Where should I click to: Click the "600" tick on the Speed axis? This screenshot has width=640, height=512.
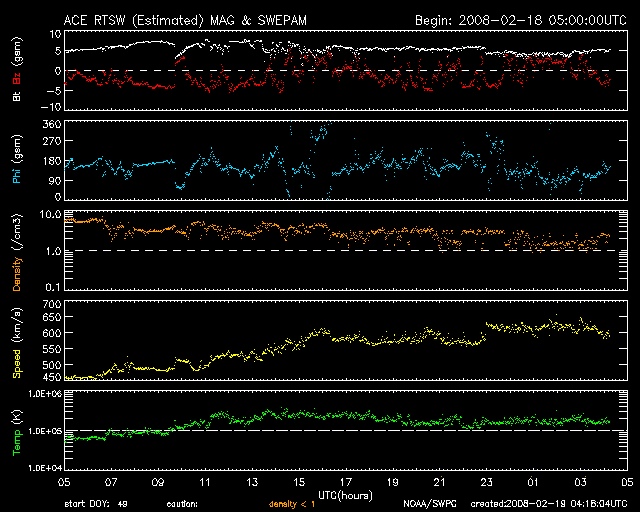[52, 333]
